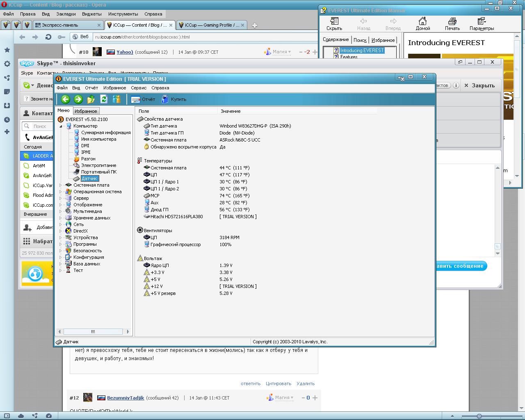Select Introducing EVEREST in the manual contents

362,50
